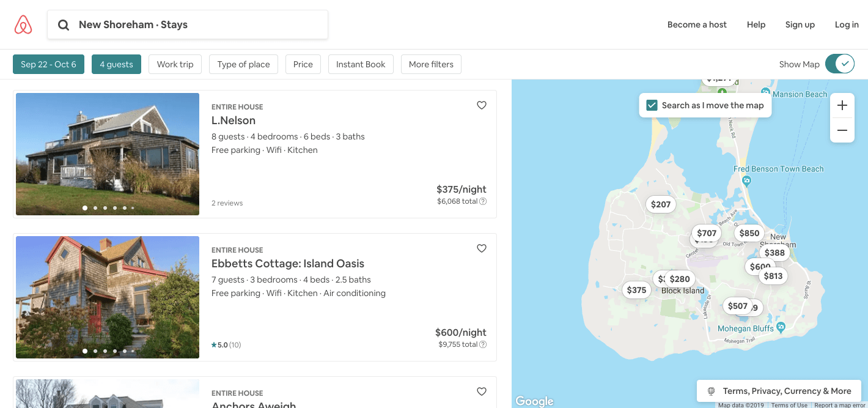The width and height of the screenshot is (868, 408).
Task: Open the Help menu item
Action: pyautogui.click(x=756, y=24)
